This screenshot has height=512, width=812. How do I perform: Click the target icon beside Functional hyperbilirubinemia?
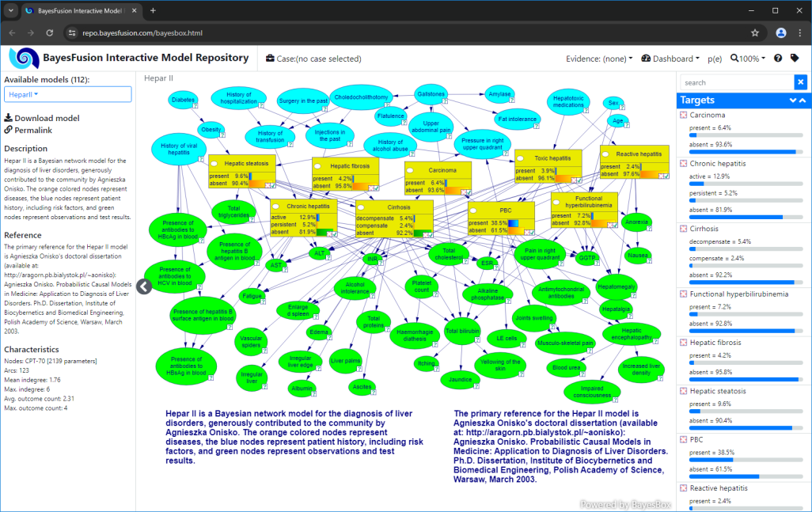[684, 294]
